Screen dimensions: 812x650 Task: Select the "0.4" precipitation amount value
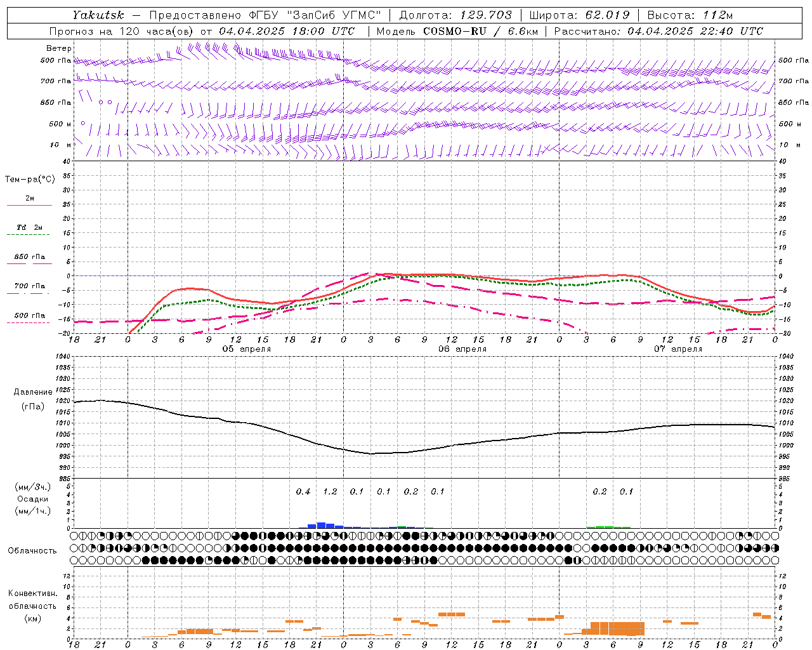pyautogui.click(x=303, y=491)
